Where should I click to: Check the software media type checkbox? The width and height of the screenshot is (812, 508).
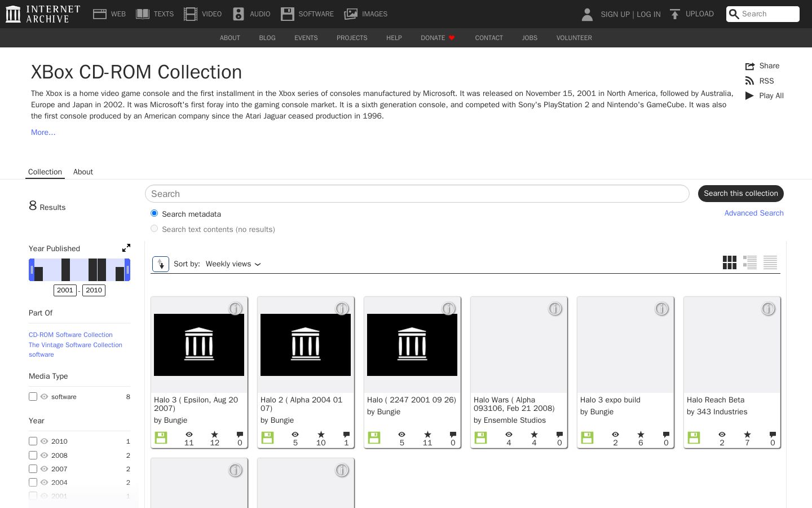coord(33,397)
